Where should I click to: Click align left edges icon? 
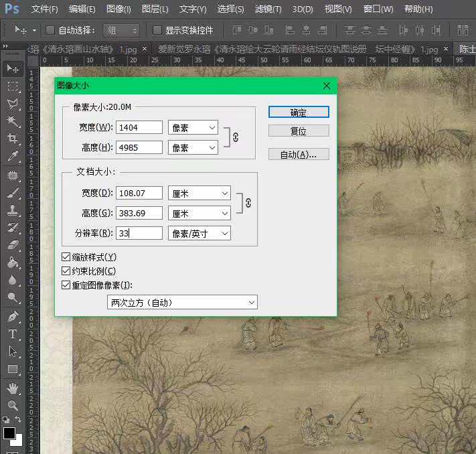point(290,30)
